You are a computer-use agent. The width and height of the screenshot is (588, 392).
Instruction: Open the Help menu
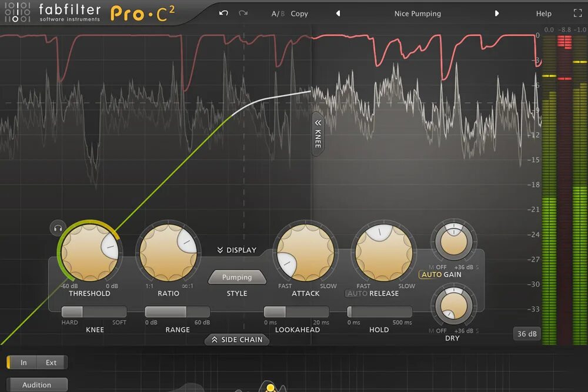coord(543,14)
